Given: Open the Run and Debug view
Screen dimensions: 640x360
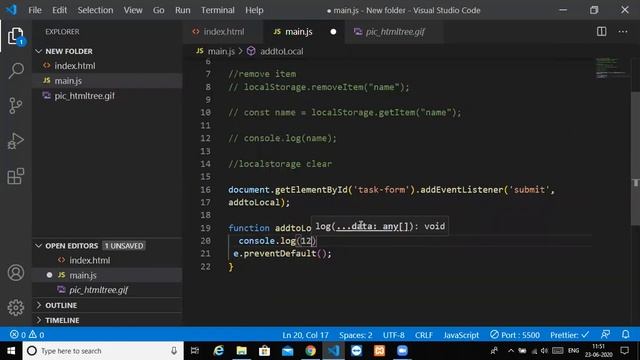Looking at the screenshot, I should click(16, 141).
